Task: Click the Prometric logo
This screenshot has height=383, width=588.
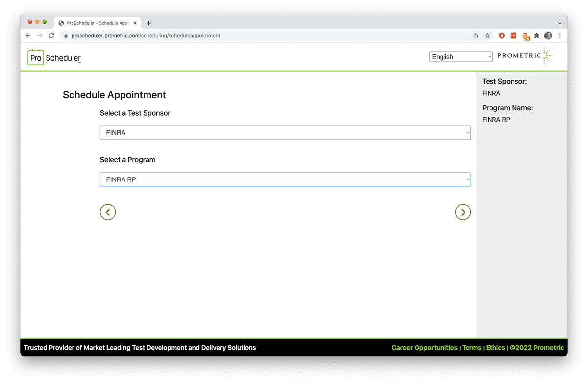Action: pyautogui.click(x=525, y=56)
